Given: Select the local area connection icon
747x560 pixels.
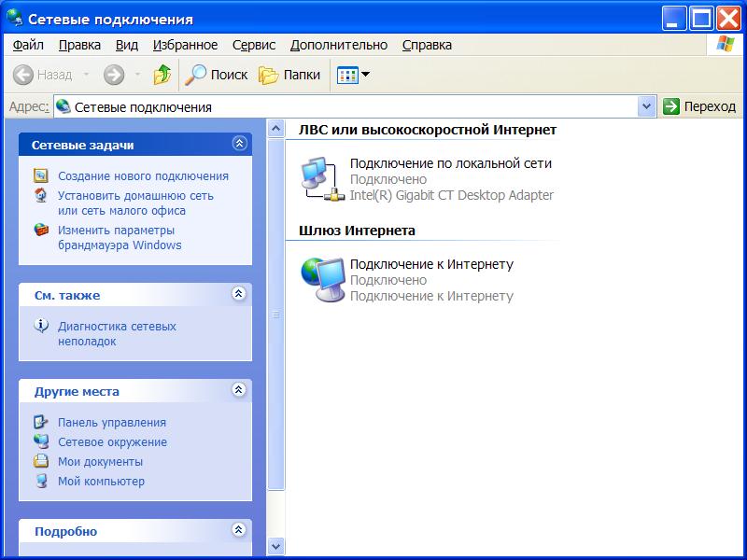Looking at the screenshot, I should coord(322,179).
